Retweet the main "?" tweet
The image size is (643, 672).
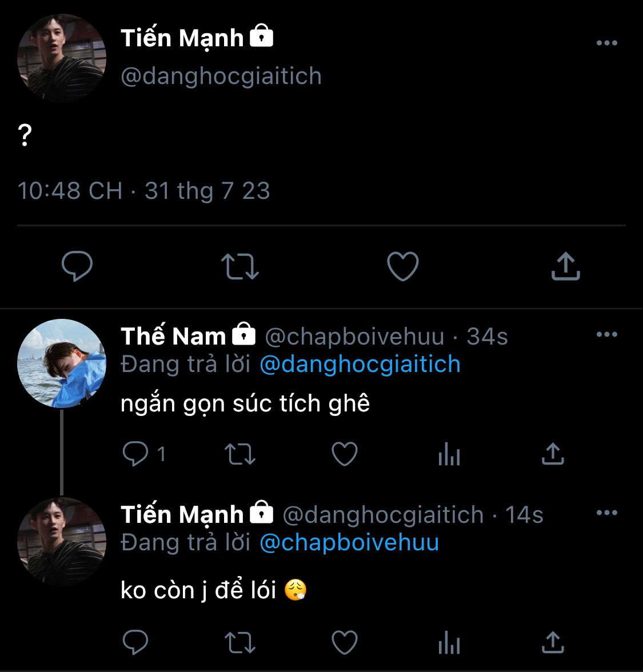point(240,266)
